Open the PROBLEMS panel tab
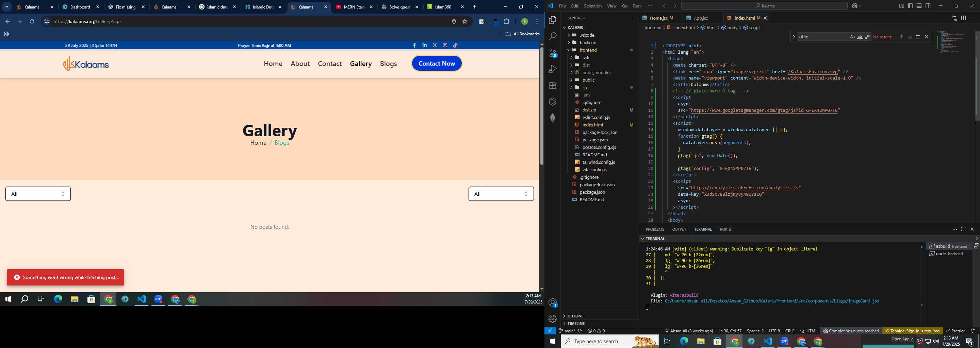Image resolution: width=980 pixels, height=348 pixels. 655,229
